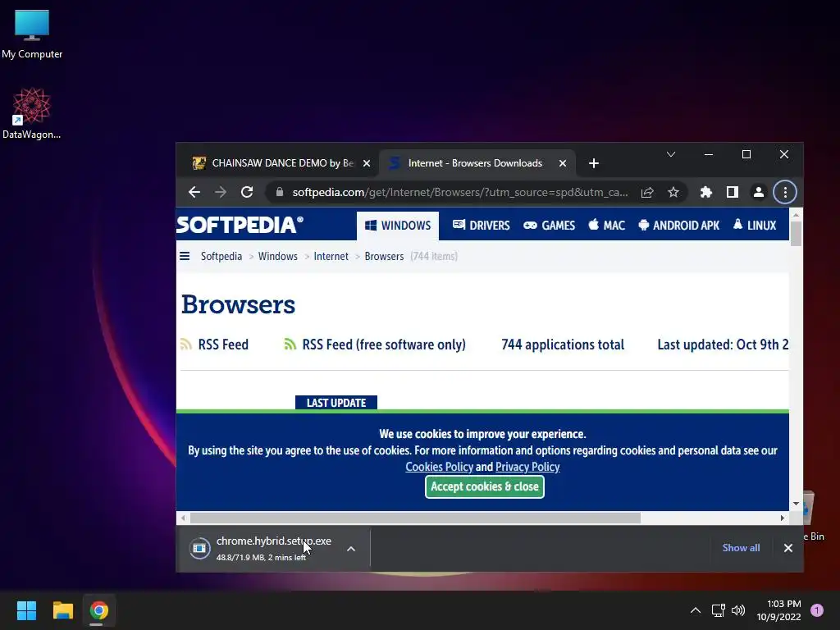The width and height of the screenshot is (840, 630).
Task: Open File Explorer from taskbar
Action: [x=62, y=610]
